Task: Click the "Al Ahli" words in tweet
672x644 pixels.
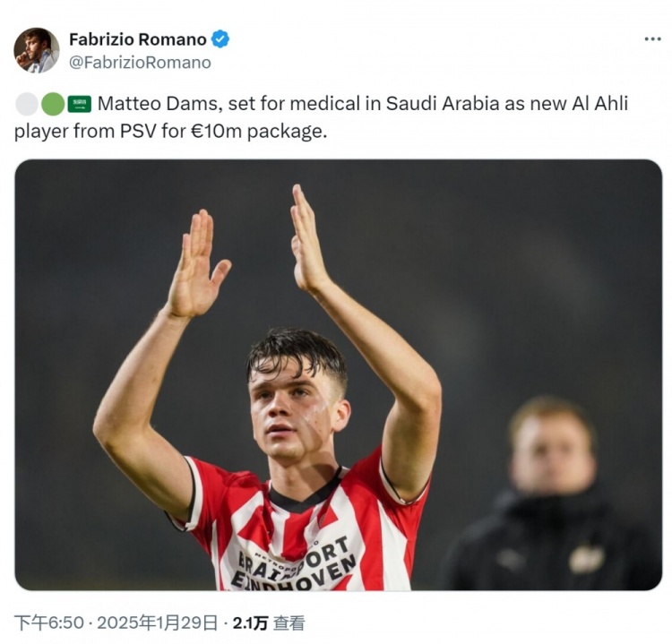Action: (600, 104)
